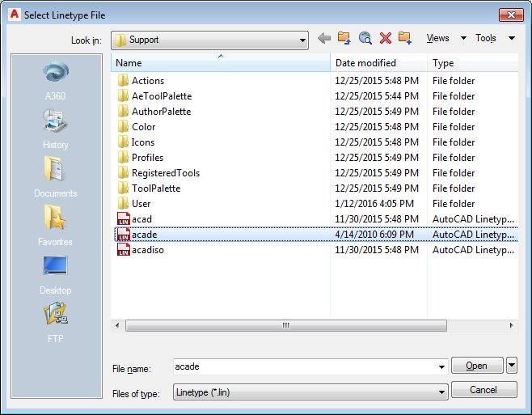
Task: Click the AuthorPalette folder icon
Action: (x=123, y=111)
